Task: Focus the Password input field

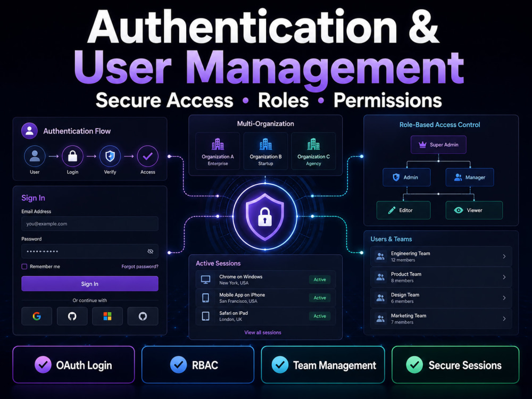Action: point(90,252)
